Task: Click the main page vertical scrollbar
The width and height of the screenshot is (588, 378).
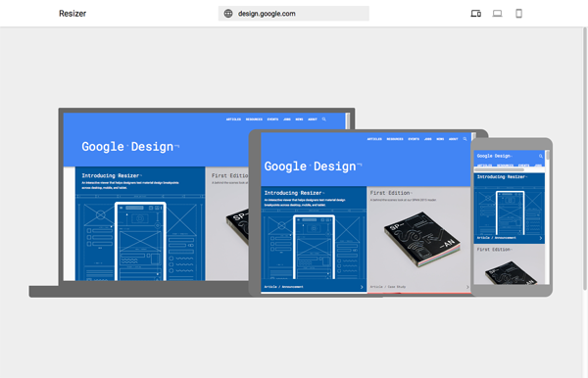Action: click(x=585, y=159)
